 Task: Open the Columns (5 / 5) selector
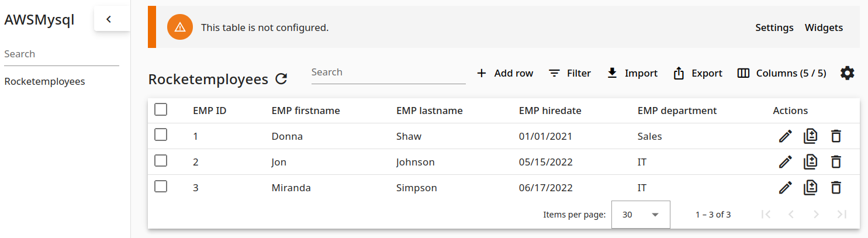(x=781, y=73)
